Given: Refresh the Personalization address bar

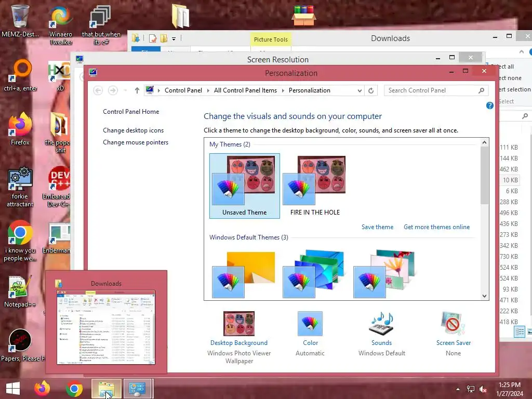Looking at the screenshot, I should click(371, 90).
